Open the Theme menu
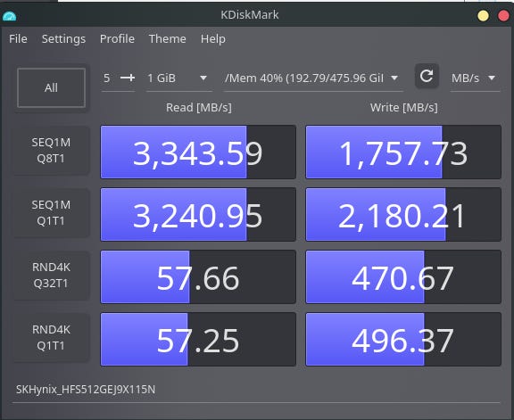Screen dimensions: 514x420 [167, 39]
